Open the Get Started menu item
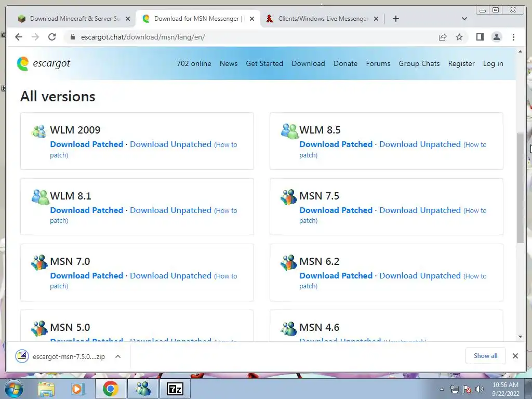The width and height of the screenshot is (532, 399). point(264,63)
